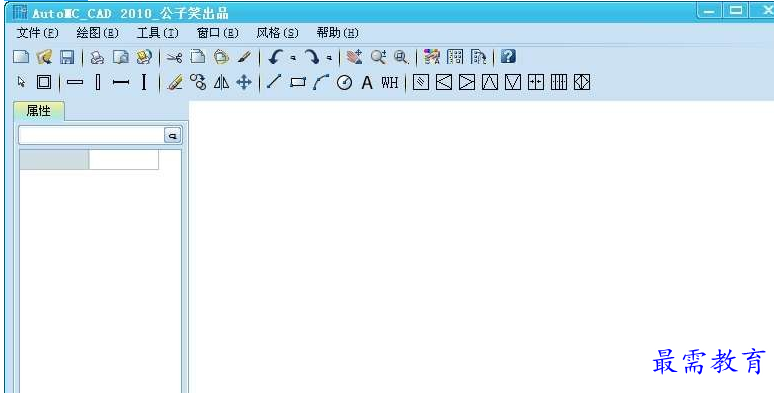Image resolution: width=774 pixels, height=393 pixels.
Task: Select the format brush icon
Action: point(244,57)
